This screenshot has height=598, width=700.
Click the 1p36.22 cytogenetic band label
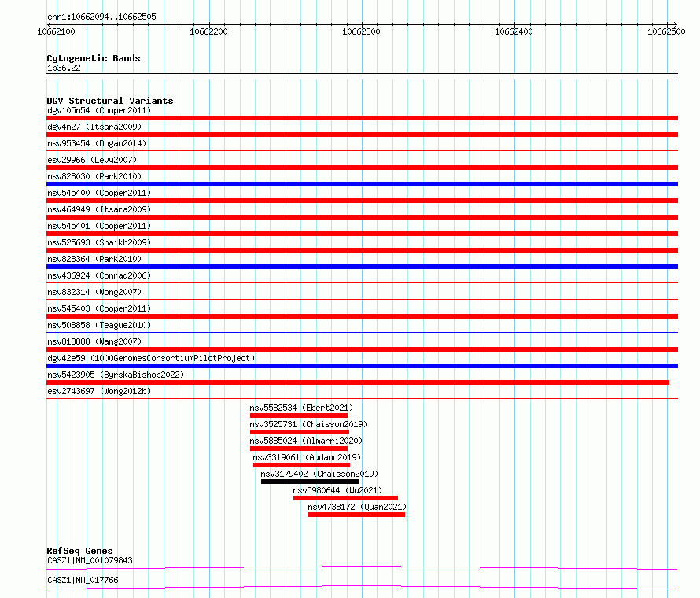(63, 68)
